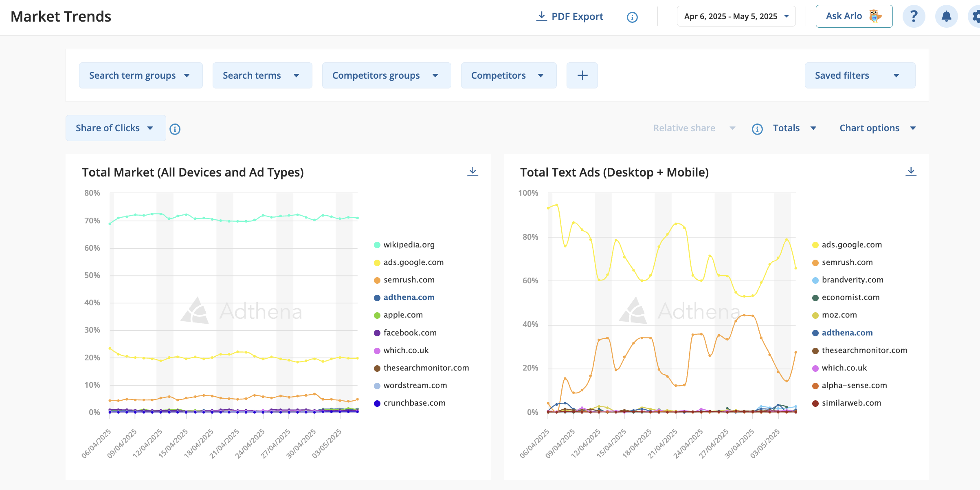980x490 pixels.
Task: Click the Ask Arlo button
Action: [854, 16]
